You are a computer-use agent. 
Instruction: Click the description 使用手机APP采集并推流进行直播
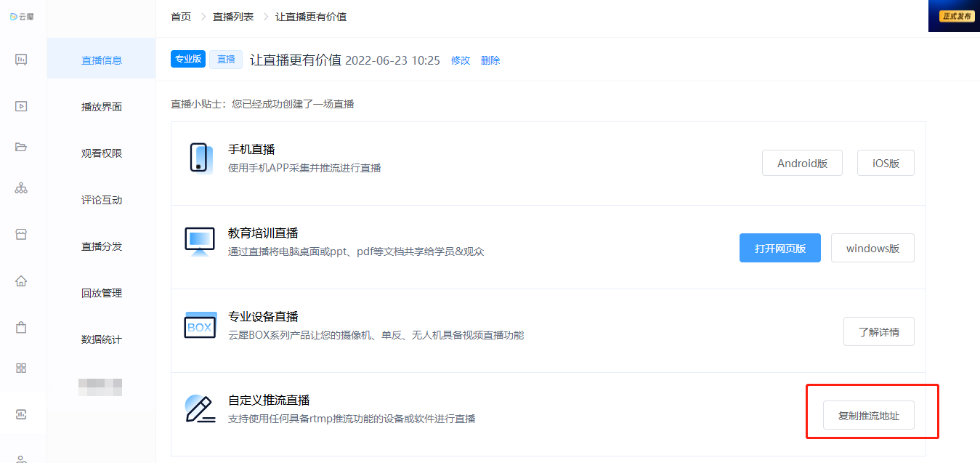point(304,167)
